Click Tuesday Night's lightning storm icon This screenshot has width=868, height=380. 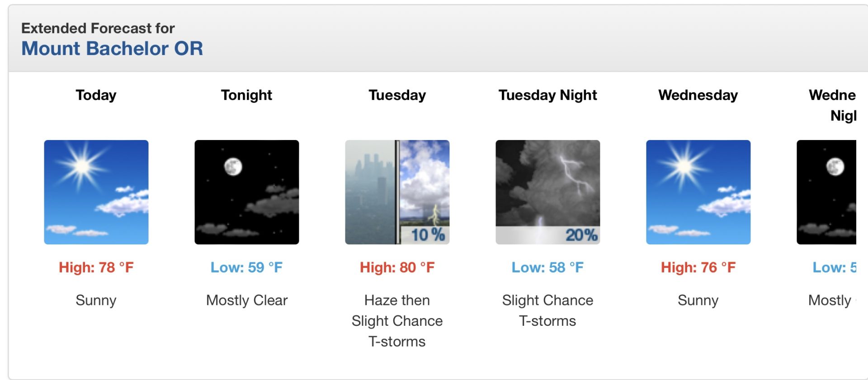(548, 192)
